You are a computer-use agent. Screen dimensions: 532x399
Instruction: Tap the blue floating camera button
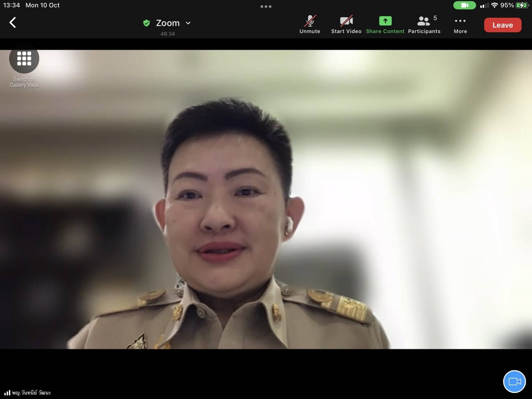point(514,381)
